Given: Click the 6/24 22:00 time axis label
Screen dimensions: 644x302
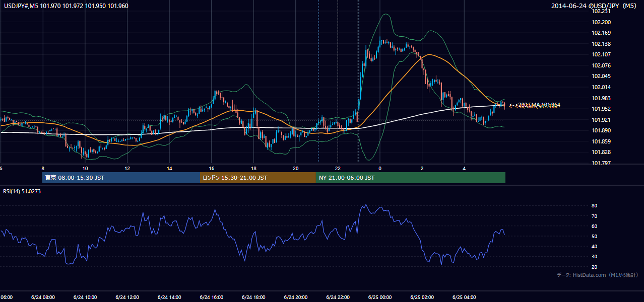Looking at the screenshot, I should click(338, 297).
